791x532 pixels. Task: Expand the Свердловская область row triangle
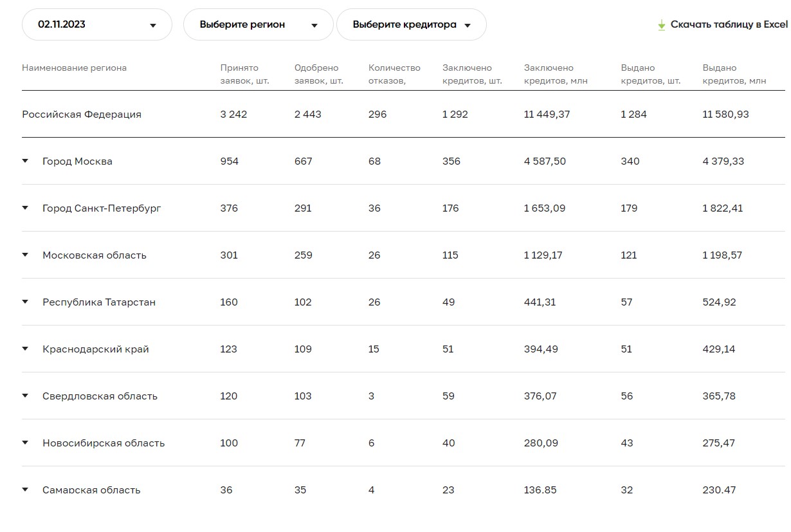coord(26,396)
